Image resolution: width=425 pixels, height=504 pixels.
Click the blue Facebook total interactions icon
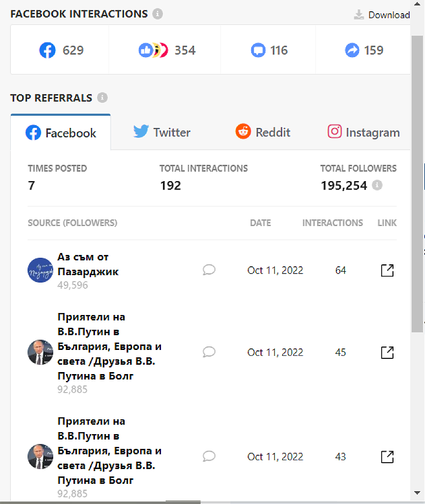(47, 50)
